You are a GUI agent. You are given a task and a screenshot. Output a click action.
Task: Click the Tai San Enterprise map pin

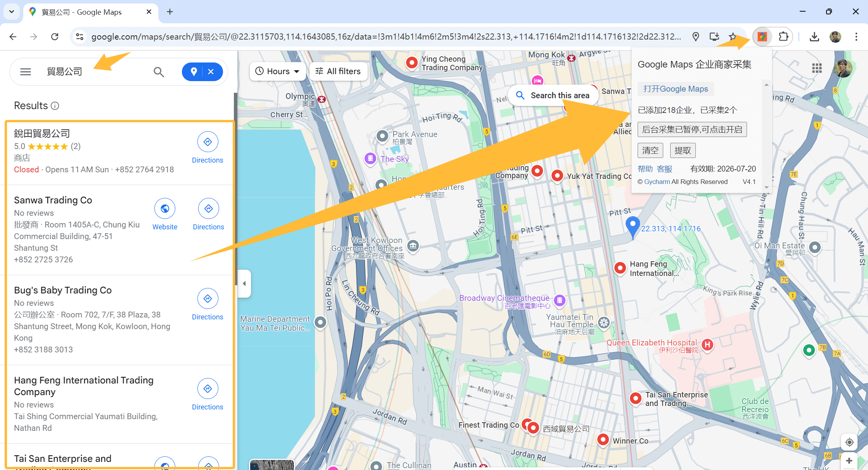pos(635,398)
